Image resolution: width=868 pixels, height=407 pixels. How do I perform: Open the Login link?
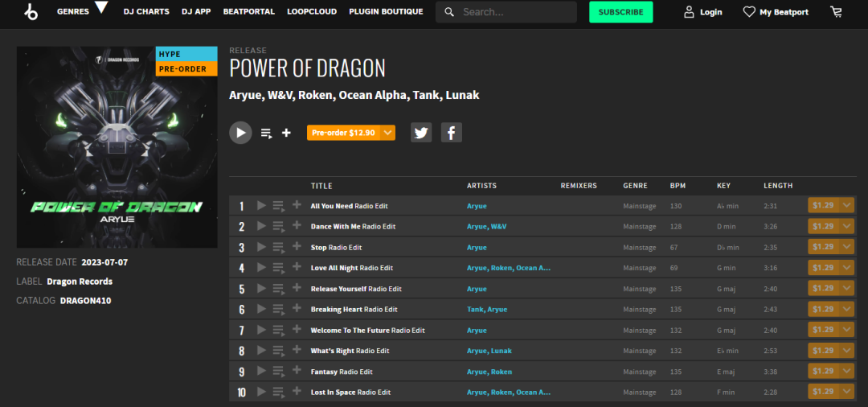point(703,11)
